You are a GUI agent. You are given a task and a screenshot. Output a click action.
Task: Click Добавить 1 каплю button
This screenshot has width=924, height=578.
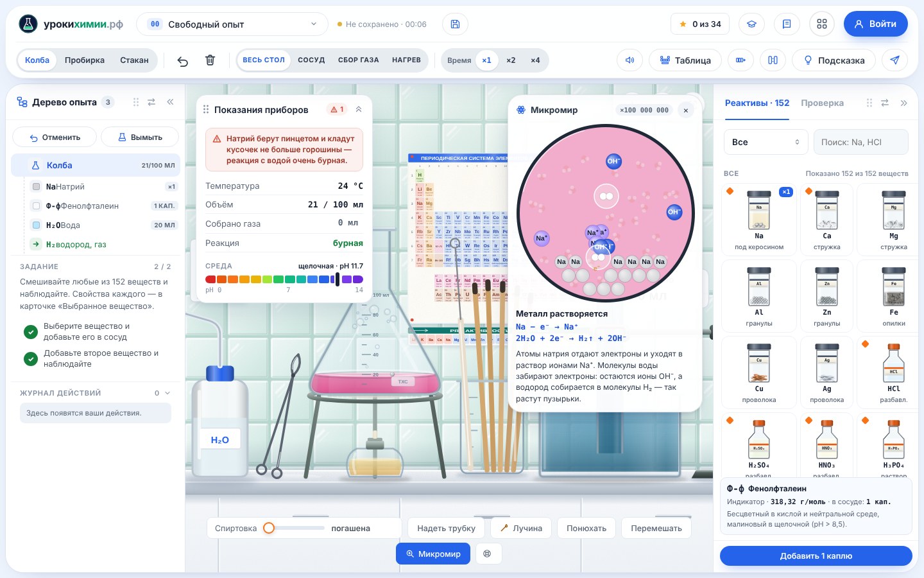point(816,556)
